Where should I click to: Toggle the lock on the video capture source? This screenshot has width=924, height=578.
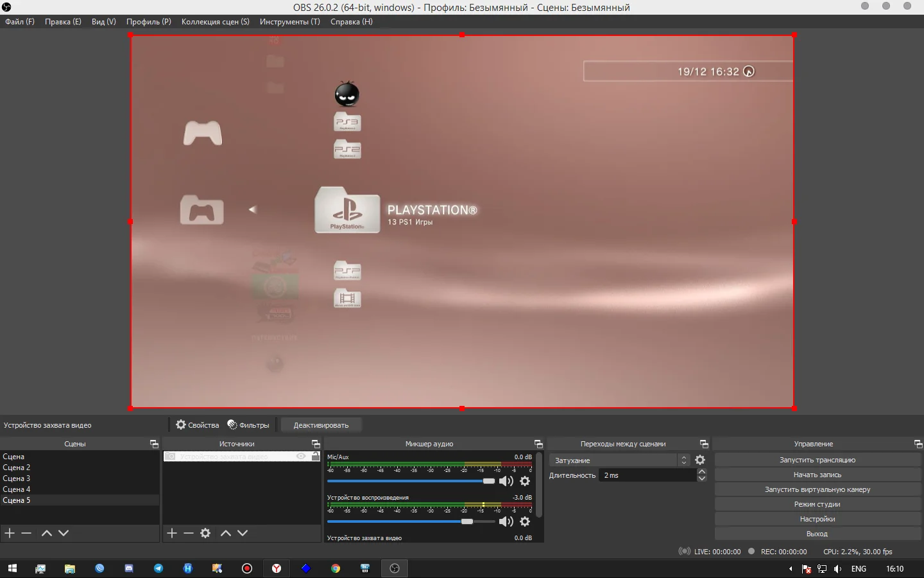[x=315, y=456]
